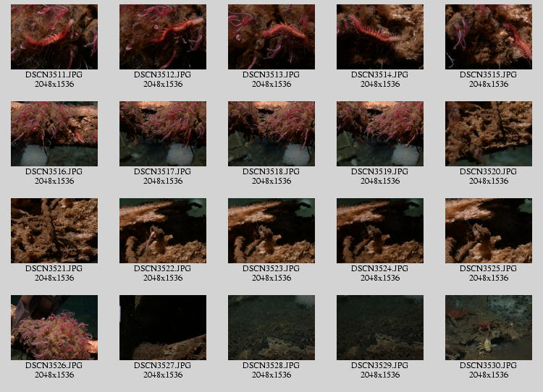Click the DSCN3527.JPG thumbnail picture

163,328
